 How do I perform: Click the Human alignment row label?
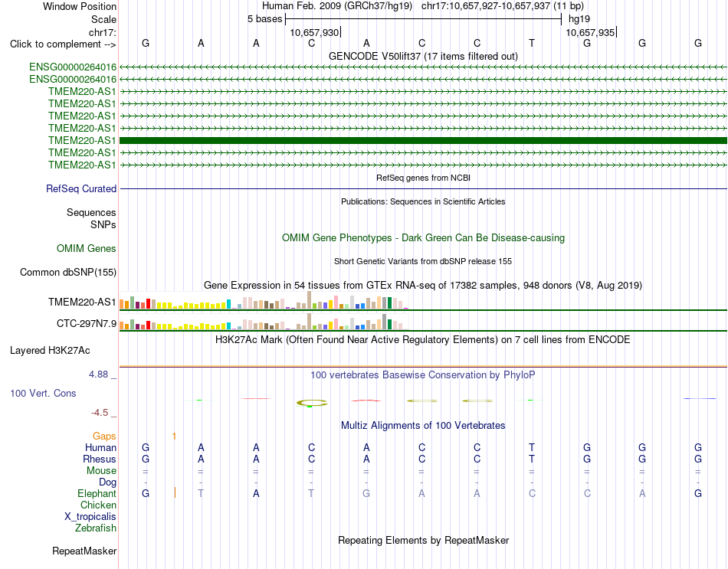(x=100, y=447)
